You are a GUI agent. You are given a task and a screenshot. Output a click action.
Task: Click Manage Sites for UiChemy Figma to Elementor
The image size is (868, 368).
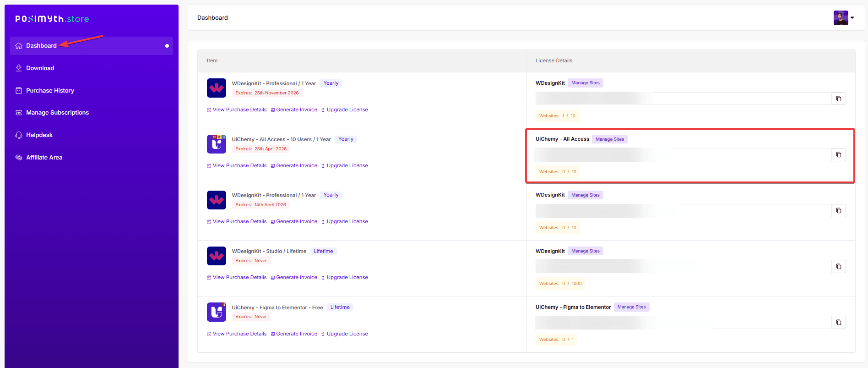tap(631, 307)
